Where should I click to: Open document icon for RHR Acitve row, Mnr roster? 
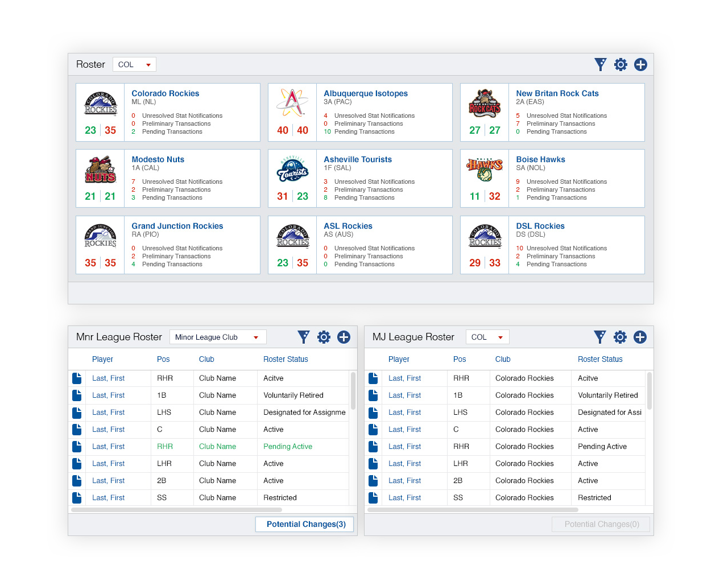coord(77,378)
